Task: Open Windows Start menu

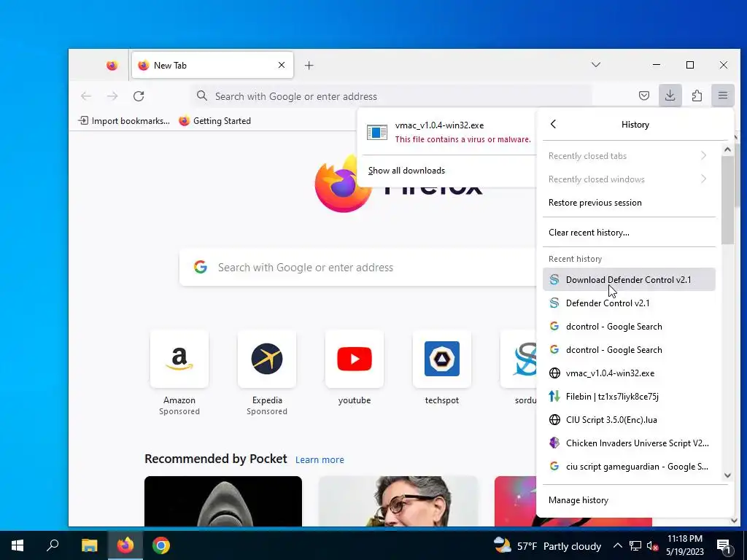Action: (x=18, y=545)
